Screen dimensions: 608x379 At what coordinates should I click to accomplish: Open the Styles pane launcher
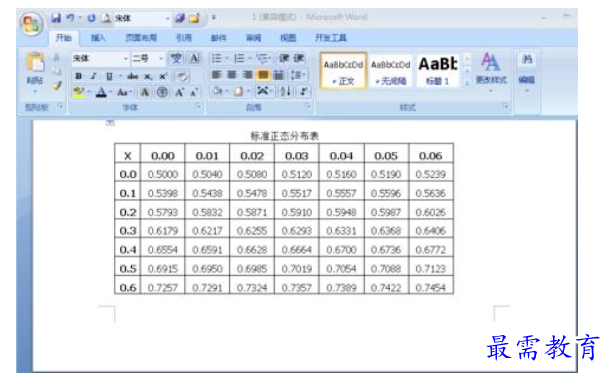point(505,106)
